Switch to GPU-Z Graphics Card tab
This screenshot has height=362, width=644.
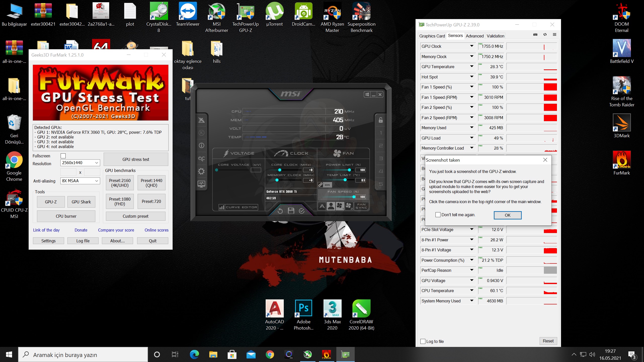point(432,36)
